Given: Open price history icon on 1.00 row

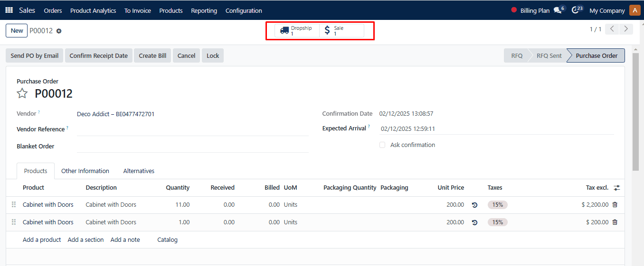Looking at the screenshot, I should pyautogui.click(x=474, y=222).
